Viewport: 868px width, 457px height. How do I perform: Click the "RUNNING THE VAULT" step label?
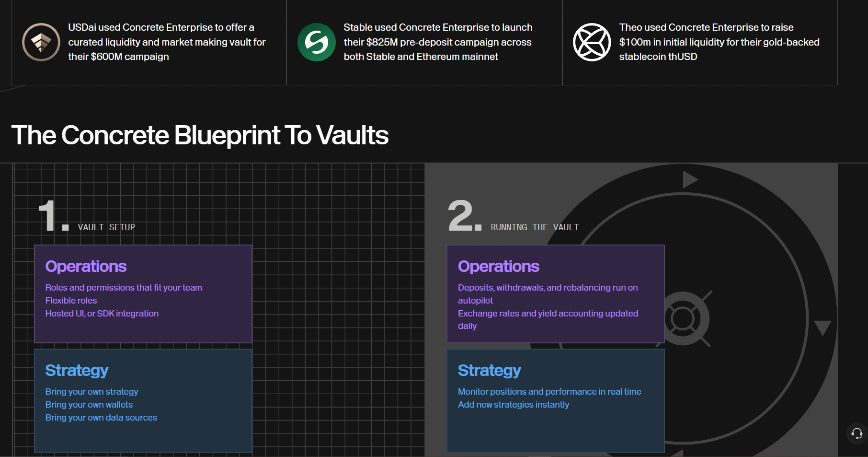535,227
